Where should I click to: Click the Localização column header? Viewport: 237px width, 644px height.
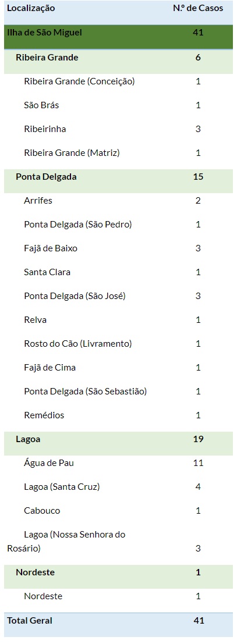(31, 8)
